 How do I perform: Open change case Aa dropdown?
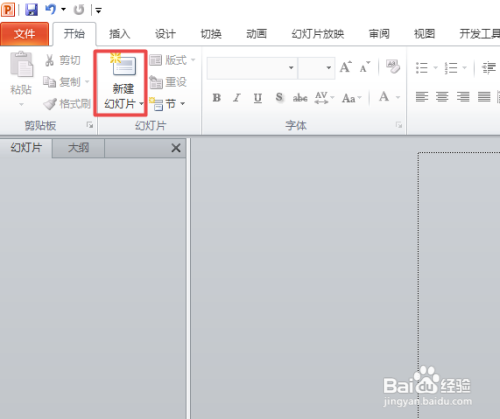click(352, 98)
